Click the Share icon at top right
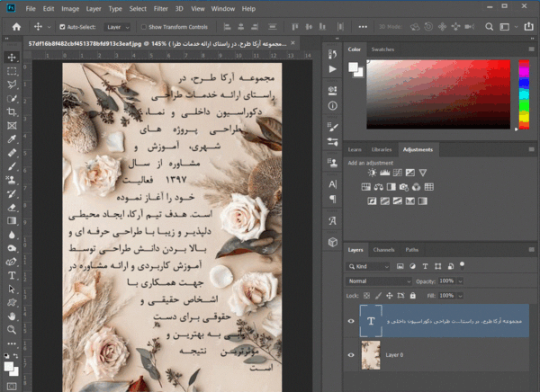This screenshot has width=540, height=392. pos(528,26)
